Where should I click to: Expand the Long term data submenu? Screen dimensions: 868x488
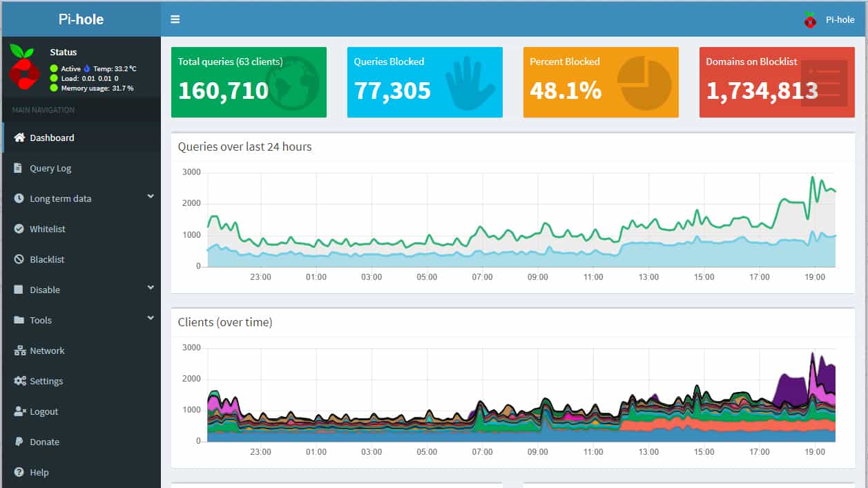pos(151,197)
